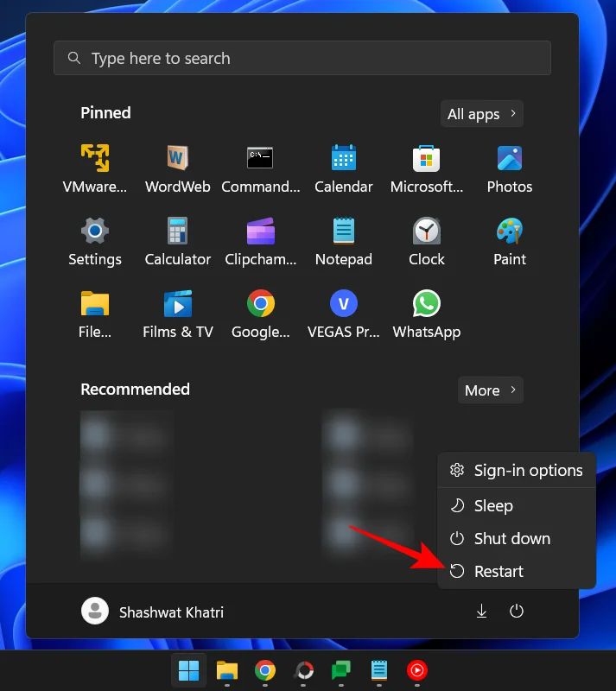Open the Downloads folder shortcut icon

click(x=481, y=612)
